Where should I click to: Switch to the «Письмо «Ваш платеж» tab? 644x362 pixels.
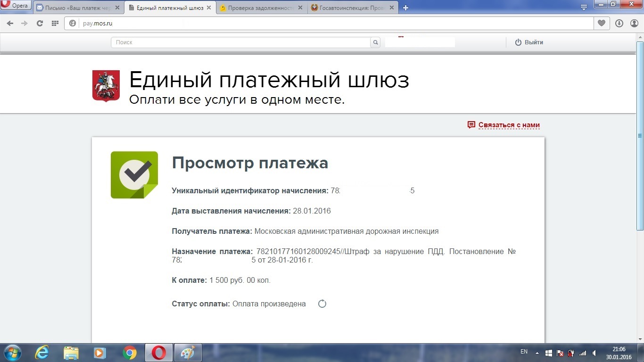click(x=78, y=8)
